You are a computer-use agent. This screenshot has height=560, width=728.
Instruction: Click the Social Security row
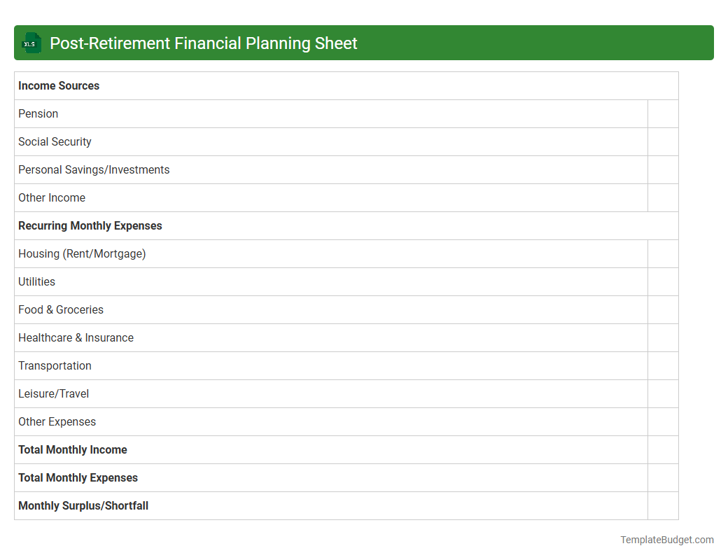55,141
